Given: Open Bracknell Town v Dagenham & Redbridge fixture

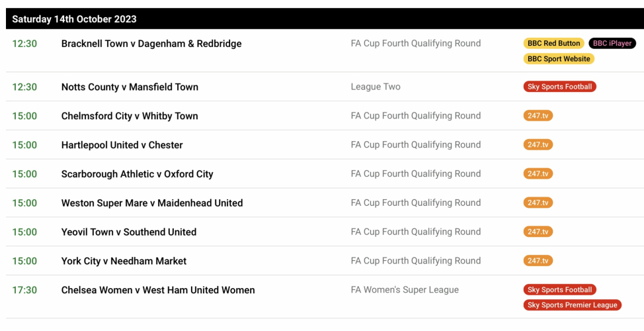Looking at the screenshot, I should tap(151, 44).
